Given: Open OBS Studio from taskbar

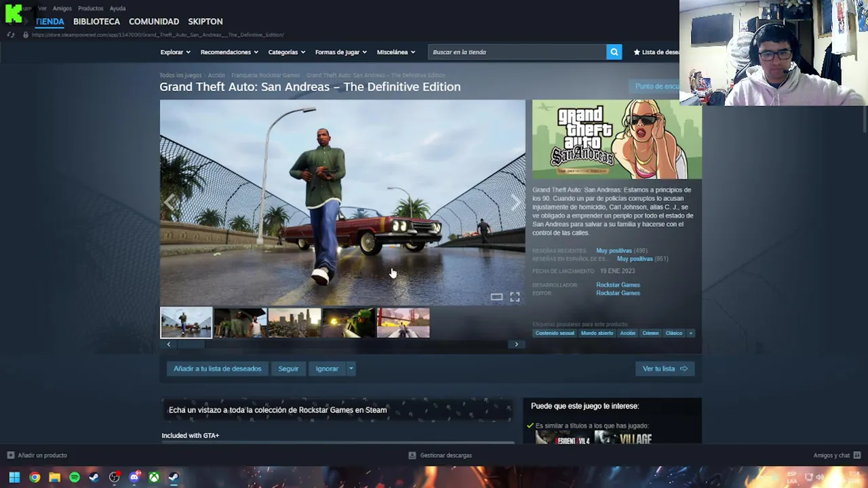Looking at the screenshot, I should pos(114,477).
